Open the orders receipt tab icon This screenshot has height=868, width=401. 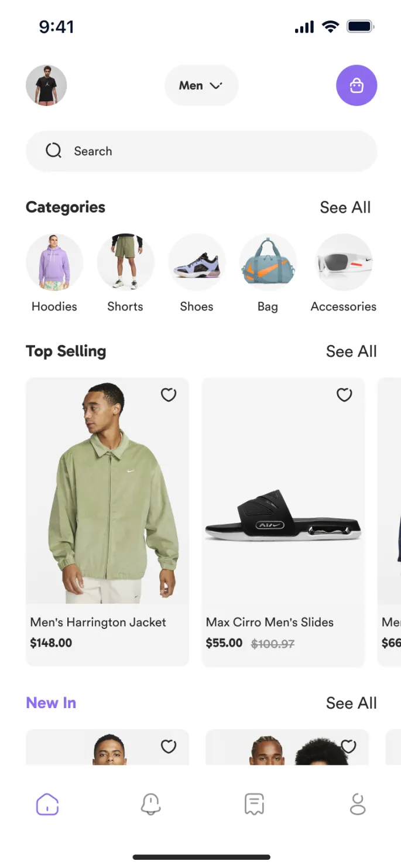click(254, 804)
